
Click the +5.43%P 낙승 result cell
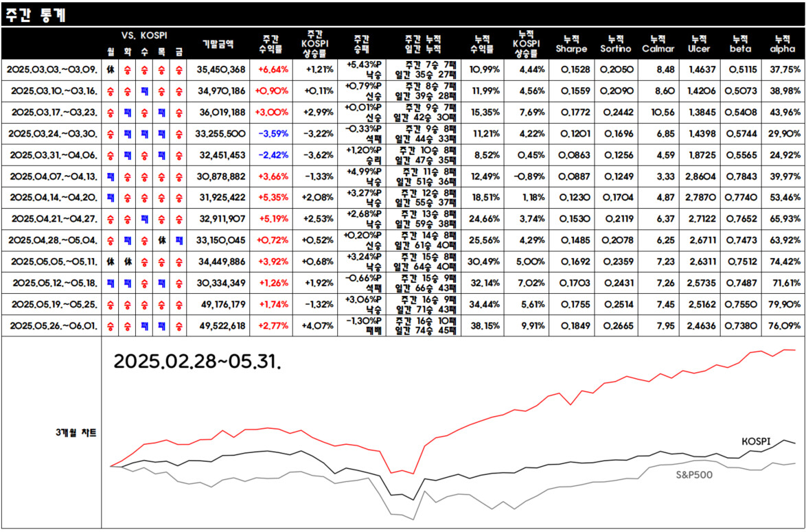(363, 69)
